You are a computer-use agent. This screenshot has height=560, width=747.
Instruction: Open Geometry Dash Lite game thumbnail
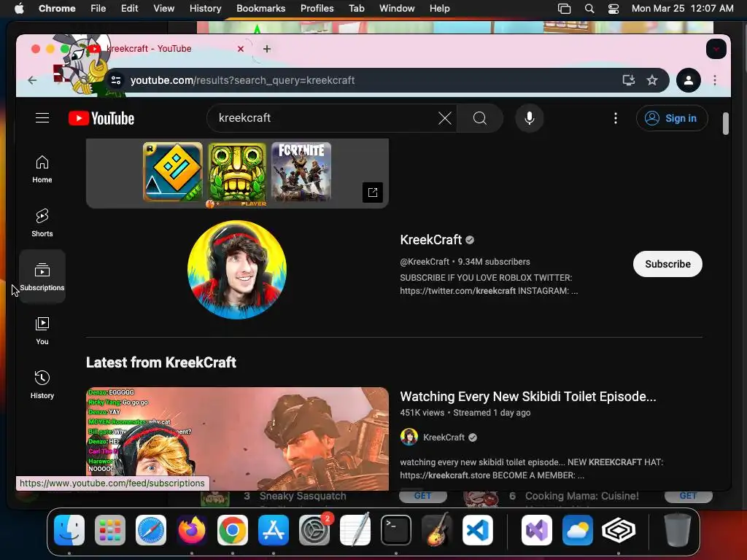click(173, 172)
